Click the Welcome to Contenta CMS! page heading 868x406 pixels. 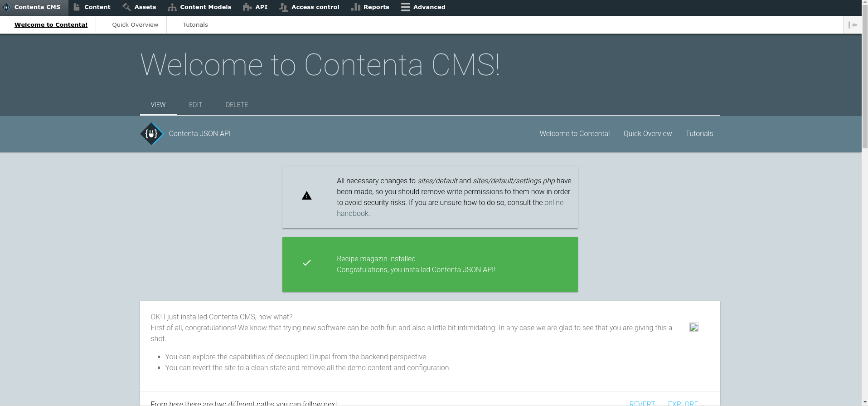(320, 65)
